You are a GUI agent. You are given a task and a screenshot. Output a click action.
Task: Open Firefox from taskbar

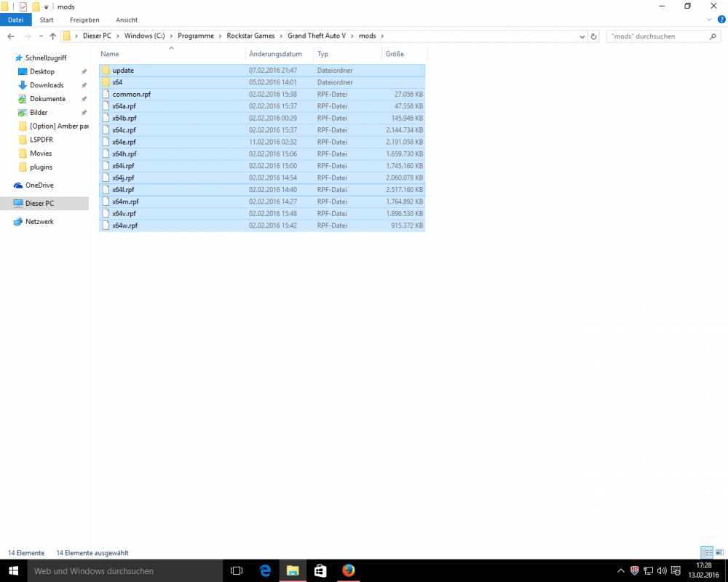(348, 571)
